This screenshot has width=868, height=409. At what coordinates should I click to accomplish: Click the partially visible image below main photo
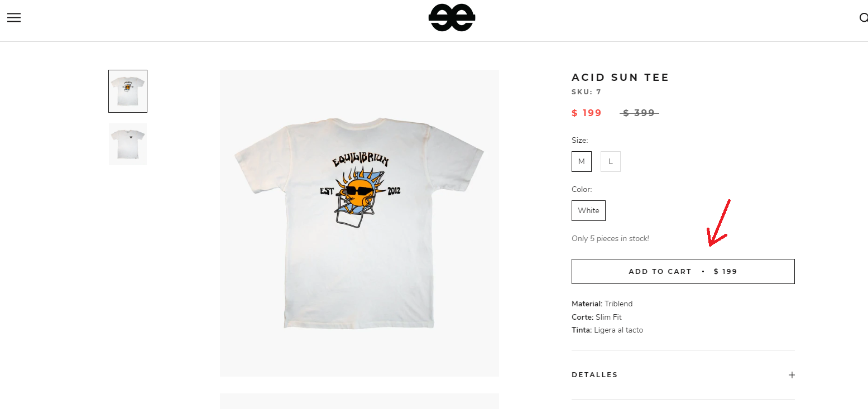pos(359,401)
